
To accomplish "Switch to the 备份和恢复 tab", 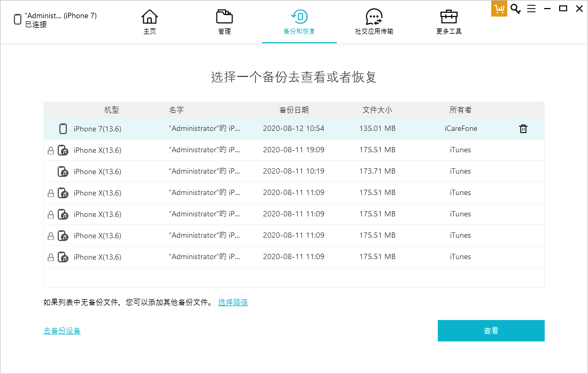I will click(299, 21).
